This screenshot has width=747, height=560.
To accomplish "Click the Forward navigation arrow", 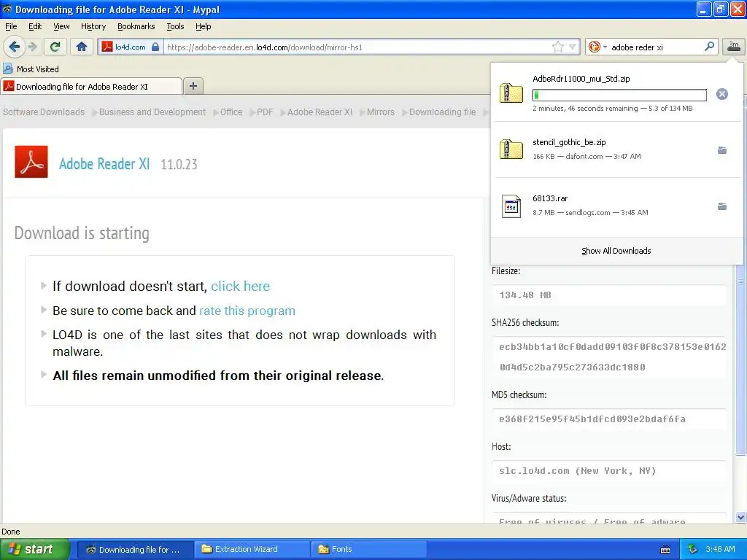I will pos(32,47).
